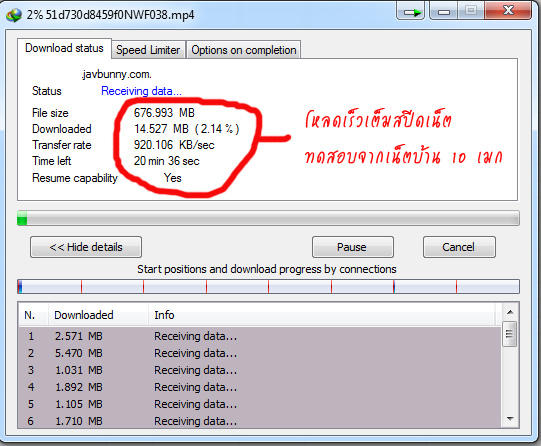Click the green download progress bar
Image resolution: width=541 pixels, height=446 pixels.
pos(268,218)
